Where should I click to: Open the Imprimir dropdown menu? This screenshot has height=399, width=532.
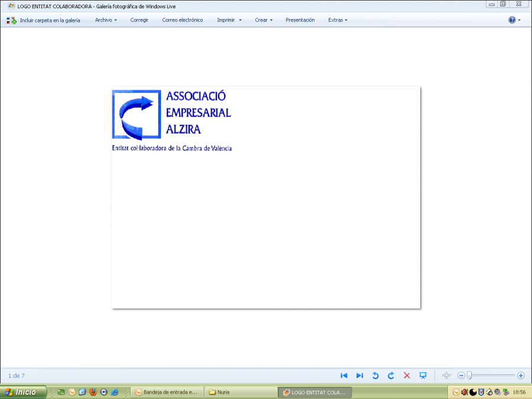tap(229, 20)
